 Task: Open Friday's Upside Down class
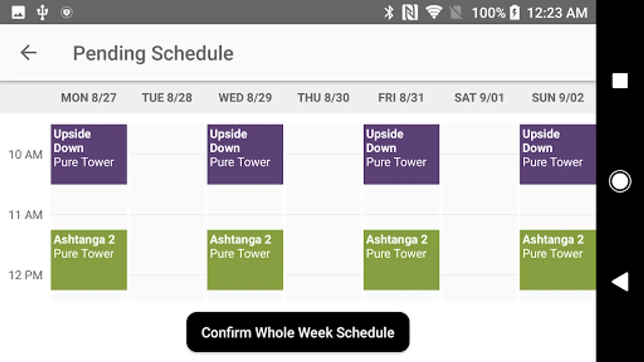pos(401,154)
